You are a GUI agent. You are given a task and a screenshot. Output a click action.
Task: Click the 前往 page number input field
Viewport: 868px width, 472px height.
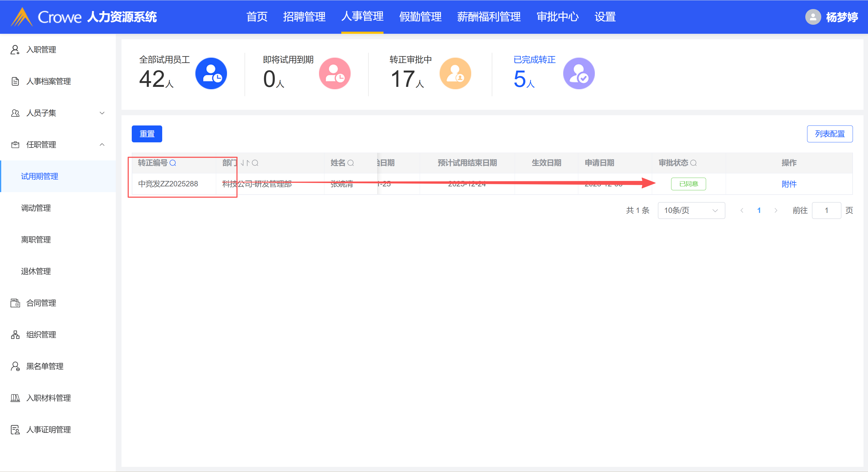[826, 211]
